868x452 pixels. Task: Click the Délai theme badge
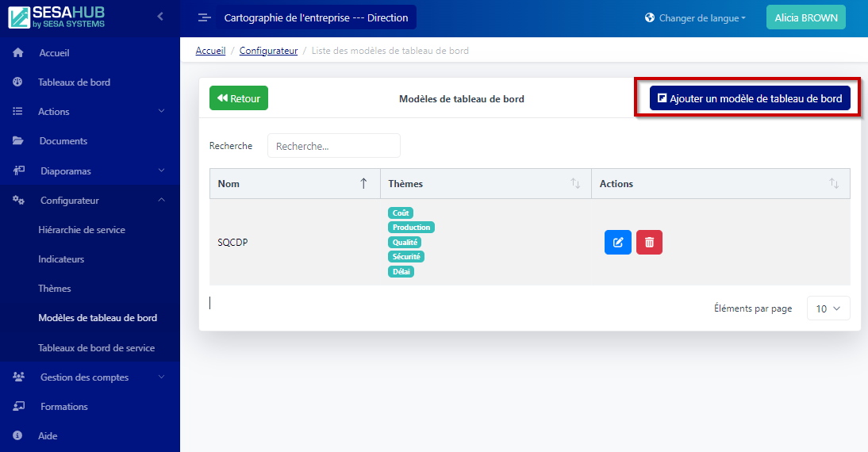(x=401, y=272)
